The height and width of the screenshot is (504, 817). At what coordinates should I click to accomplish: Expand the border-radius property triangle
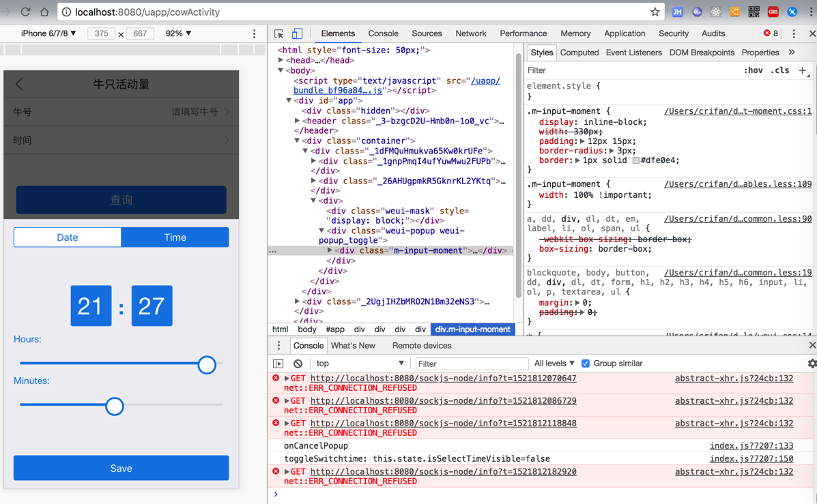612,151
